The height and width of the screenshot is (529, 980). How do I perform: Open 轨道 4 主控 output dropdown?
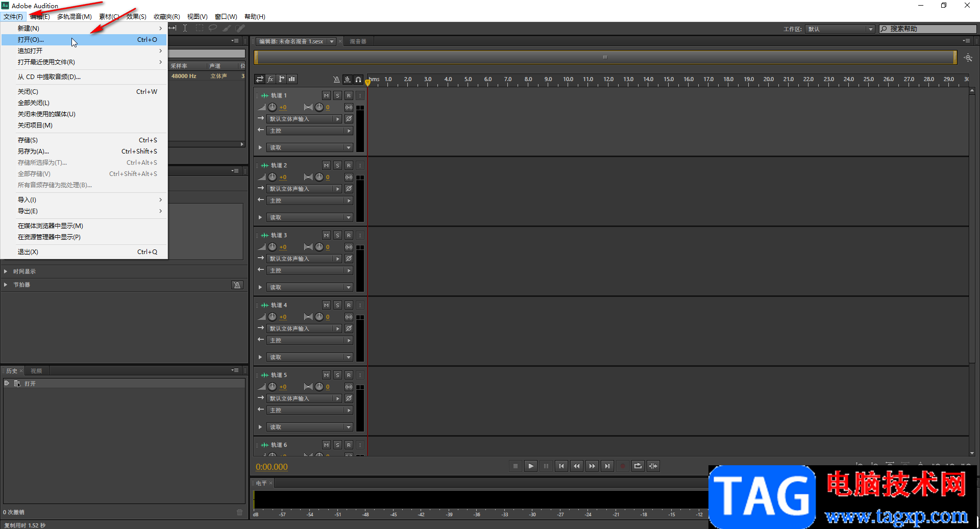[x=310, y=340]
